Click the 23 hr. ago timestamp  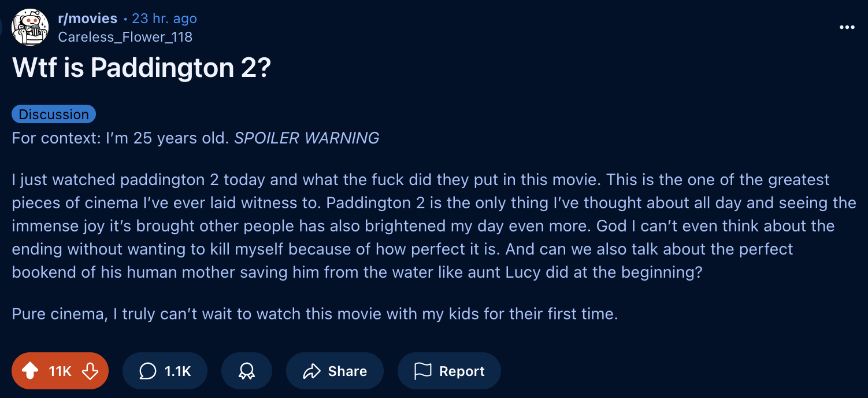click(x=164, y=19)
